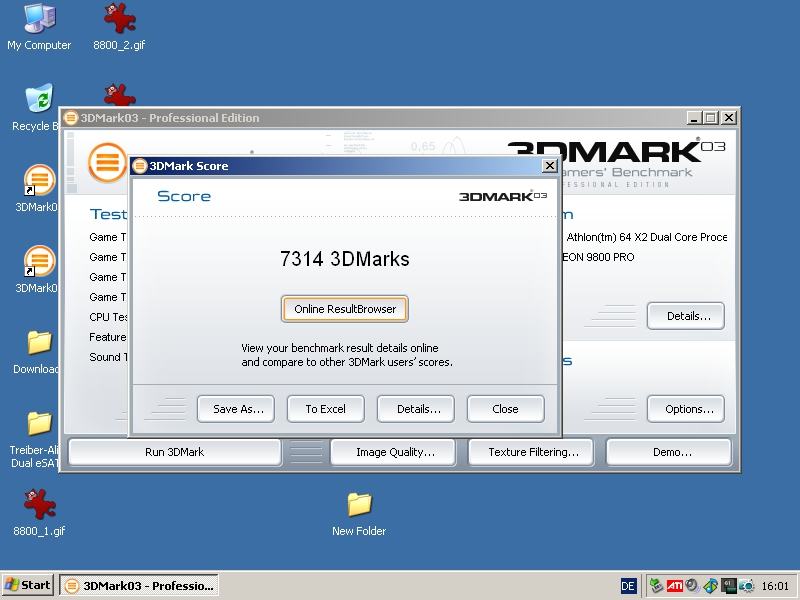Click the music note tray icon
The height and width of the screenshot is (600, 800).
710,586
